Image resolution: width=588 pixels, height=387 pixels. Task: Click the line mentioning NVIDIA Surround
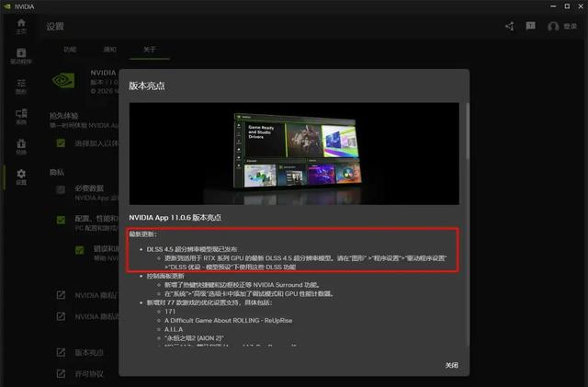243,285
